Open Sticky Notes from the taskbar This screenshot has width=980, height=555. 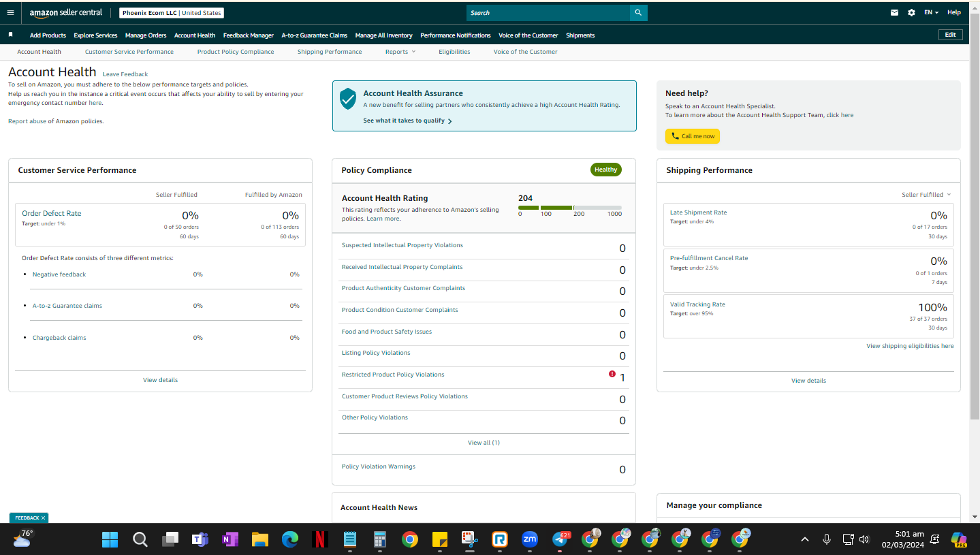pyautogui.click(x=439, y=540)
